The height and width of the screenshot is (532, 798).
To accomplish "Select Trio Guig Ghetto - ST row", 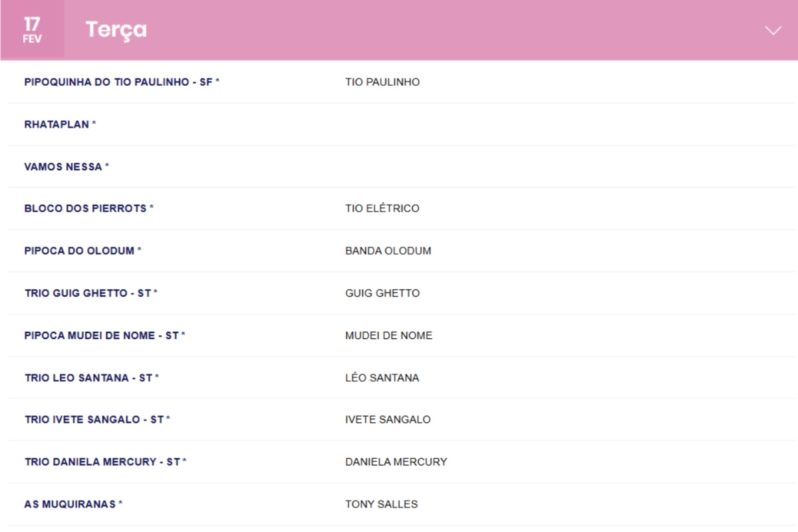I will [90, 293].
